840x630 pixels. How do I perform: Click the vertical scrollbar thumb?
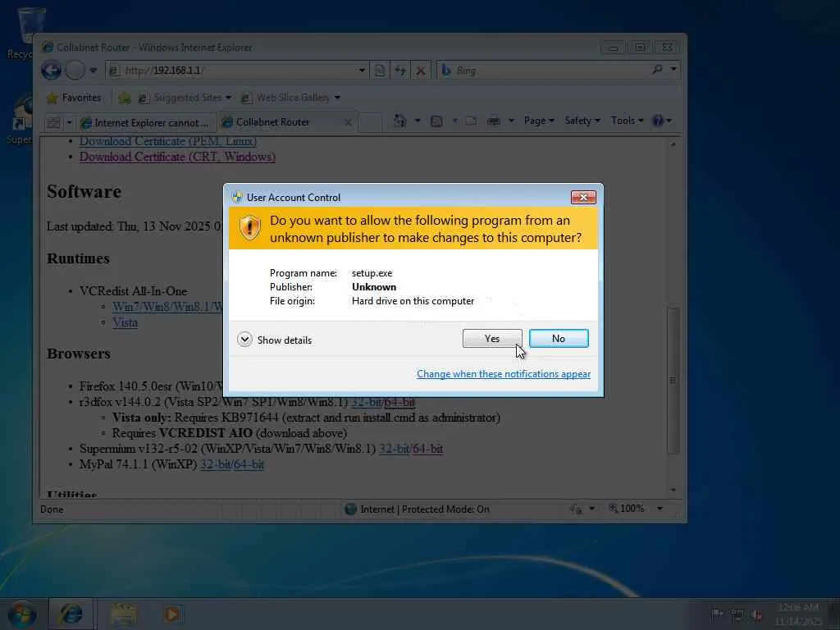pos(673,381)
